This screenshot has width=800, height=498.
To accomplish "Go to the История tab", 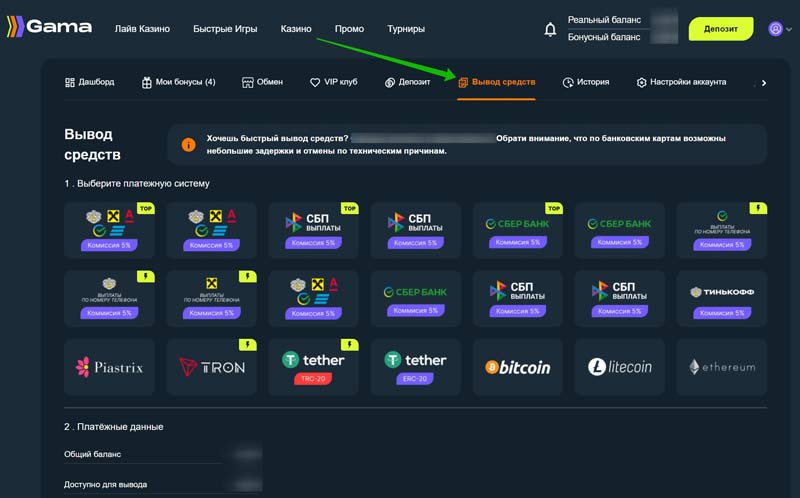I will [586, 82].
